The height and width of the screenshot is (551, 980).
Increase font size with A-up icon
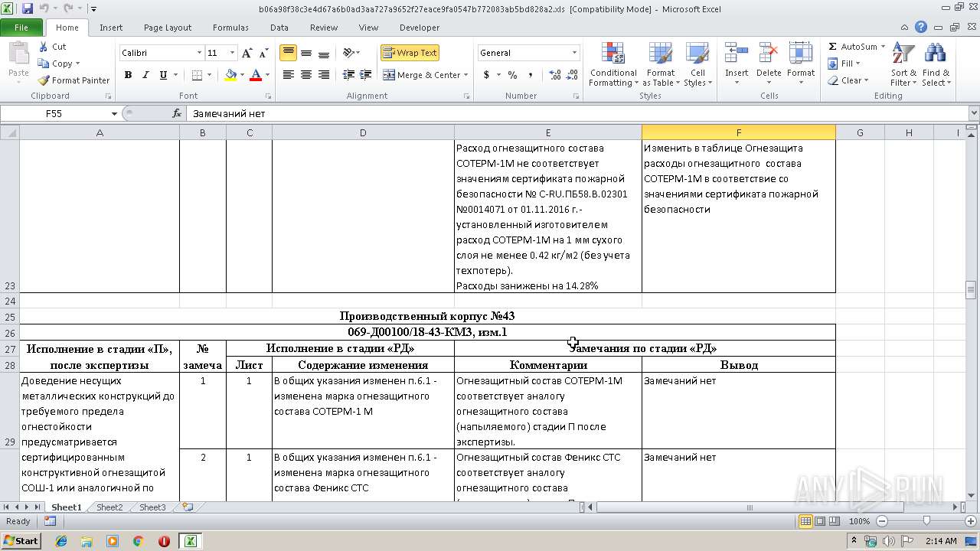click(x=247, y=53)
